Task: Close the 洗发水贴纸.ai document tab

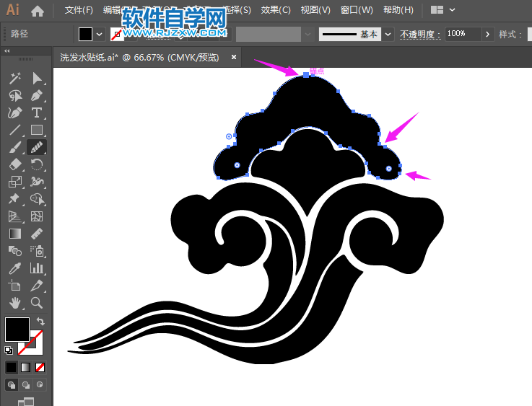Action: click(x=233, y=57)
